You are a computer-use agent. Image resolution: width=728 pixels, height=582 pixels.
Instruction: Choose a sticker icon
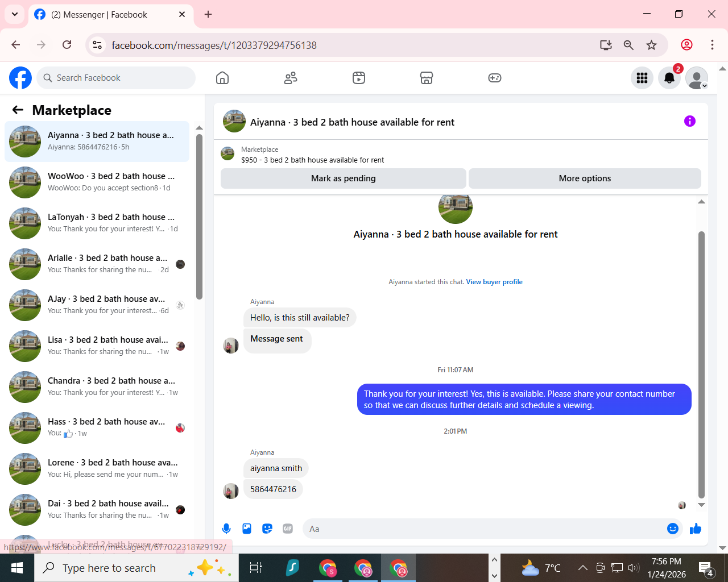point(267,529)
